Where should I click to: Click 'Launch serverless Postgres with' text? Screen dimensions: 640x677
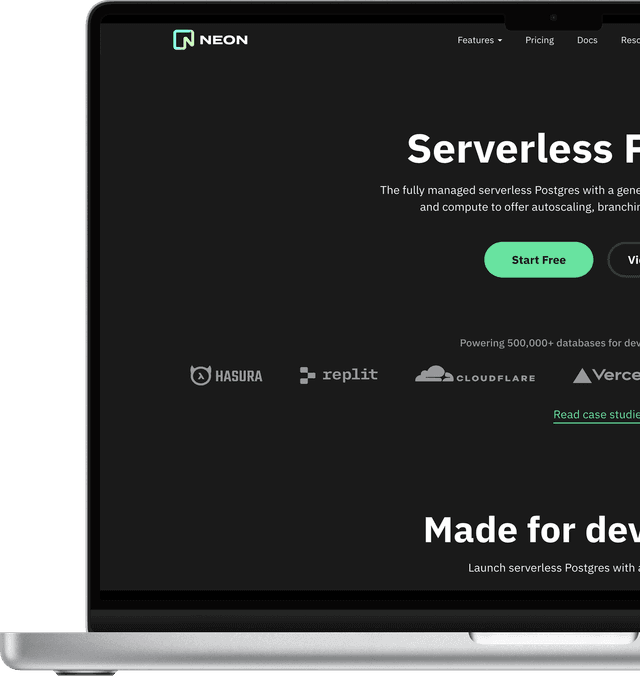coord(551,568)
